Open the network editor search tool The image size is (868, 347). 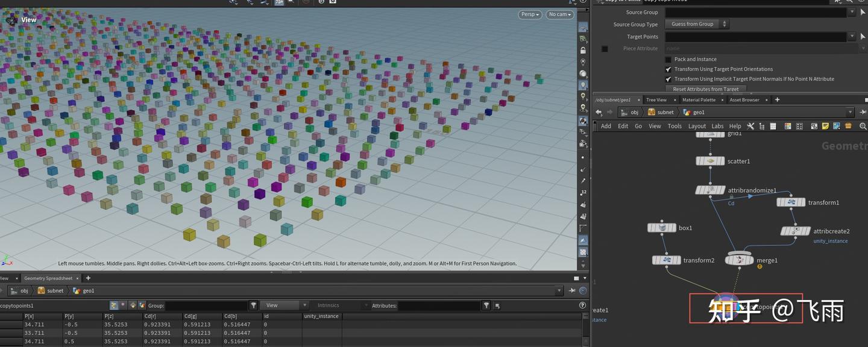click(863, 126)
